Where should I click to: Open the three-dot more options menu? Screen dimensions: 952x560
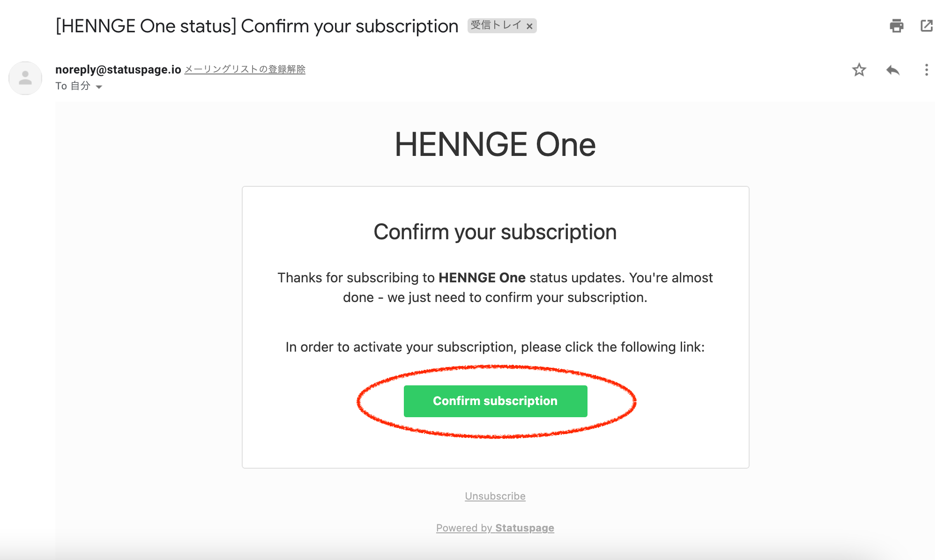[926, 70]
